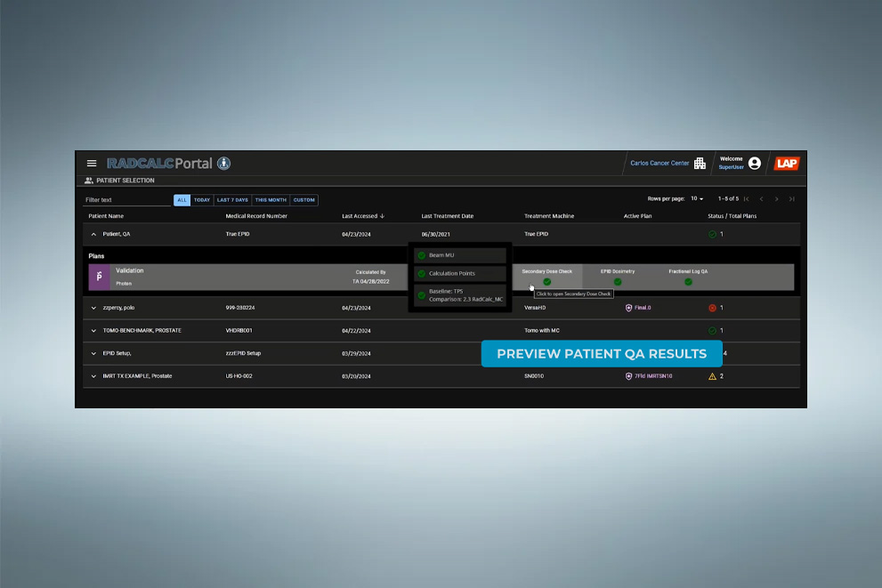This screenshot has height=588, width=882.
Task: Collapse the Patient, QA row
Action: [x=94, y=234]
